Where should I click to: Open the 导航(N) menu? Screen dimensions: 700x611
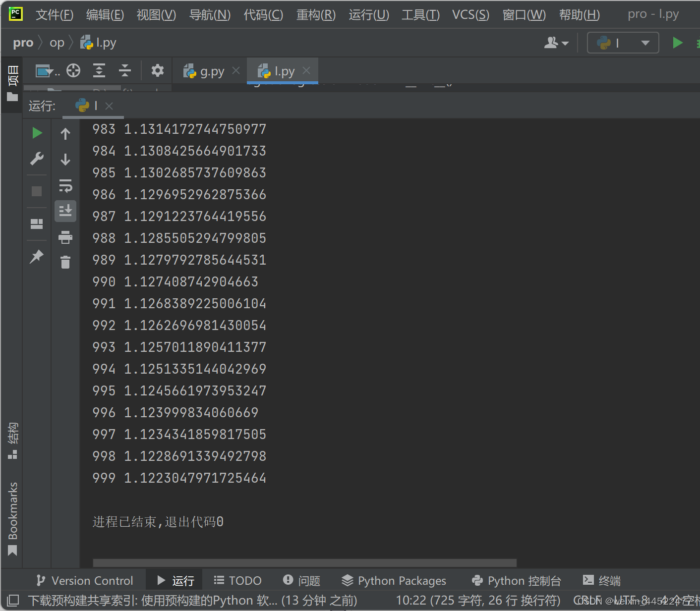pos(210,15)
